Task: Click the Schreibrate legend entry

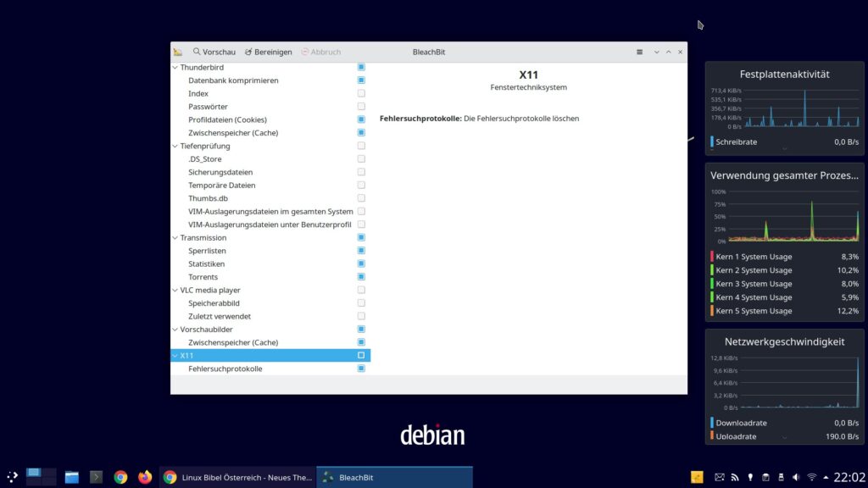Action: (x=784, y=141)
